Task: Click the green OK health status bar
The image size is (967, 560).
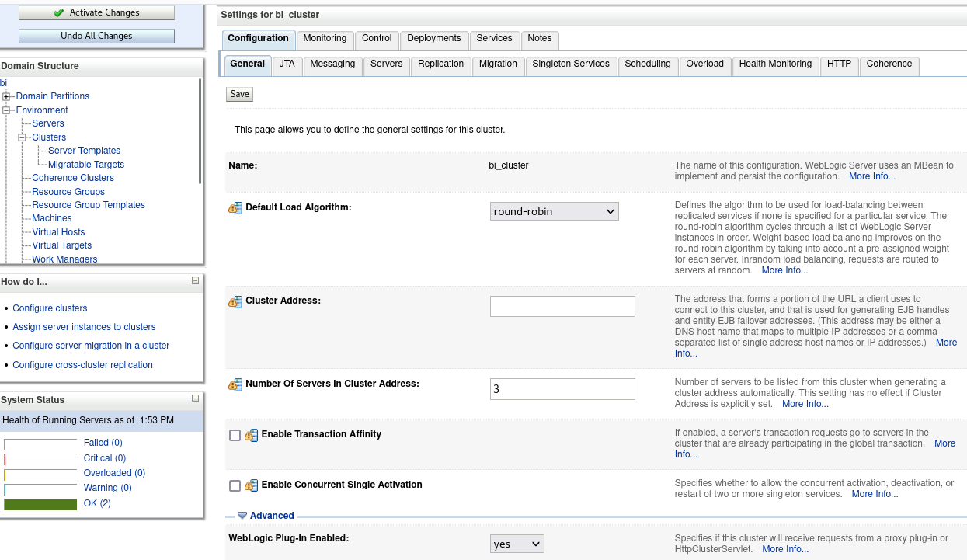Action: (x=40, y=504)
